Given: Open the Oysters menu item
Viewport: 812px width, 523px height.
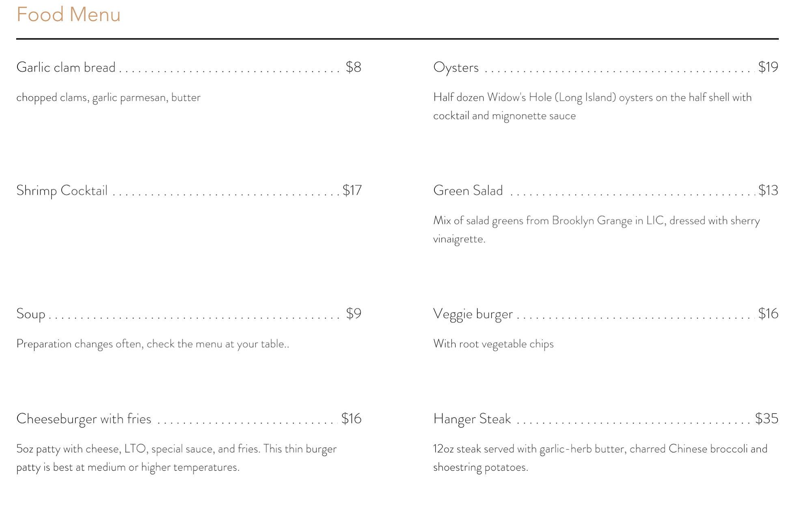Looking at the screenshot, I should pyautogui.click(x=456, y=67).
